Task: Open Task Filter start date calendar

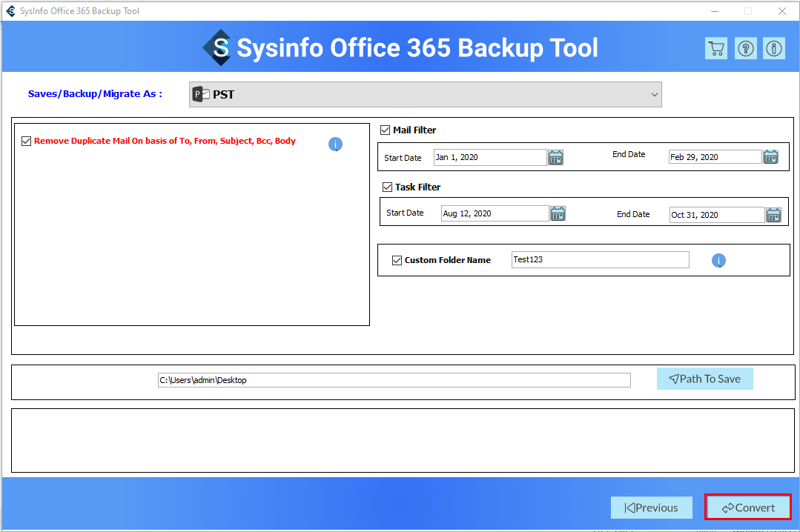Action: coord(558,213)
